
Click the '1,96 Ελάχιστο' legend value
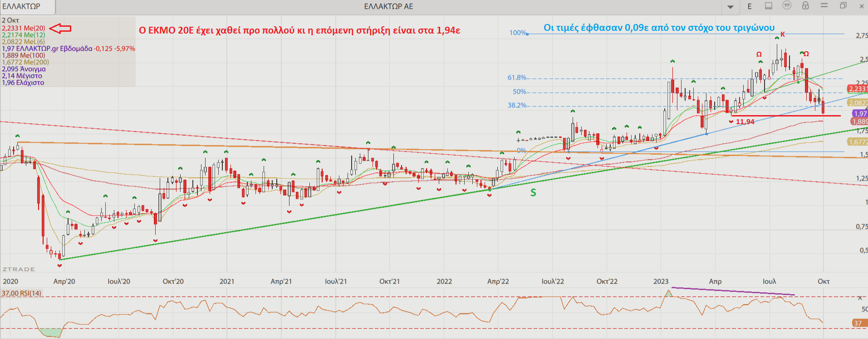point(23,82)
